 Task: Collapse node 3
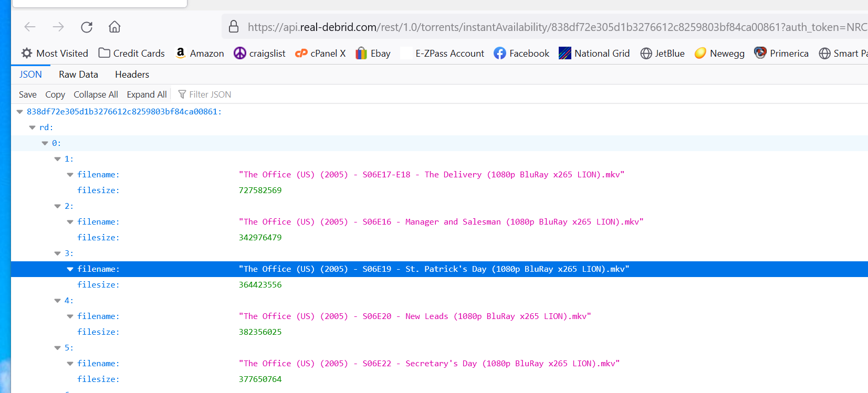click(58, 253)
